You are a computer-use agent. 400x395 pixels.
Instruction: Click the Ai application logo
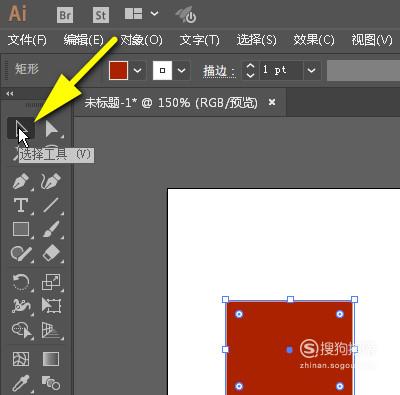click(x=17, y=14)
